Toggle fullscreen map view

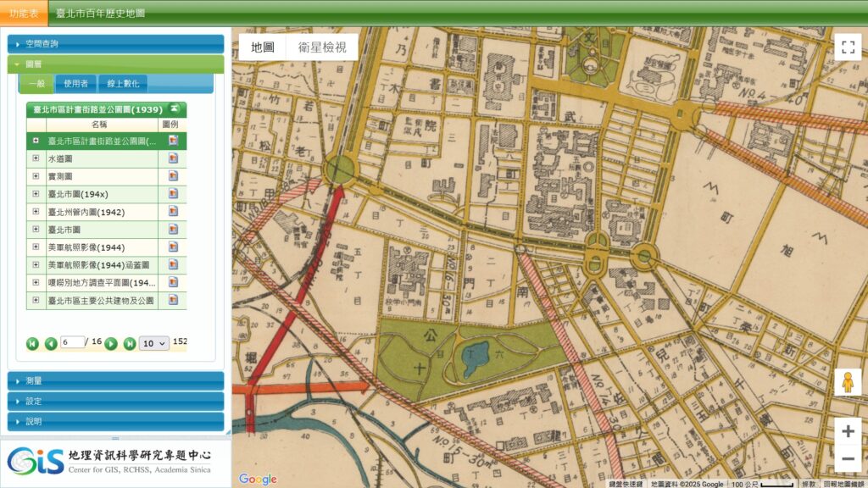pos(848,47)
